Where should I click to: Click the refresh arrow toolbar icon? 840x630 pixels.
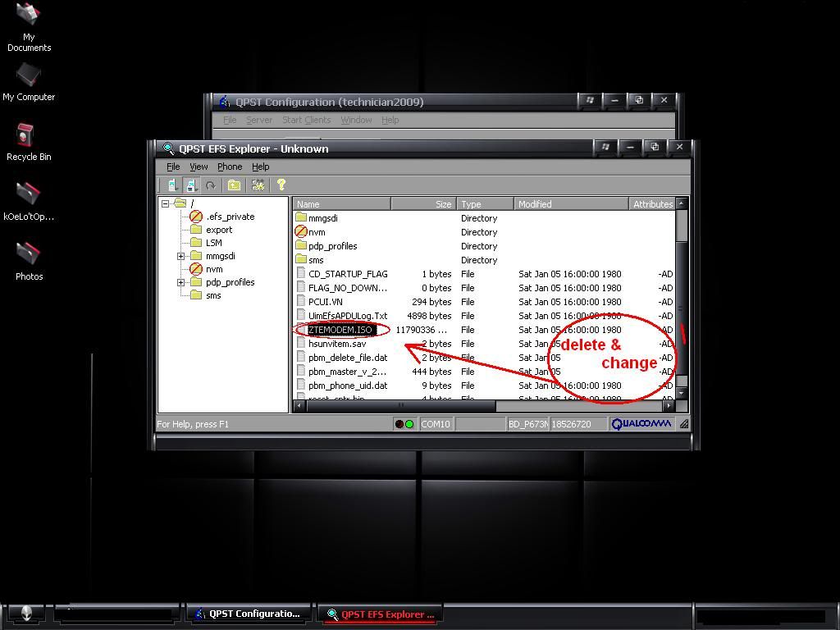[211, 185]
